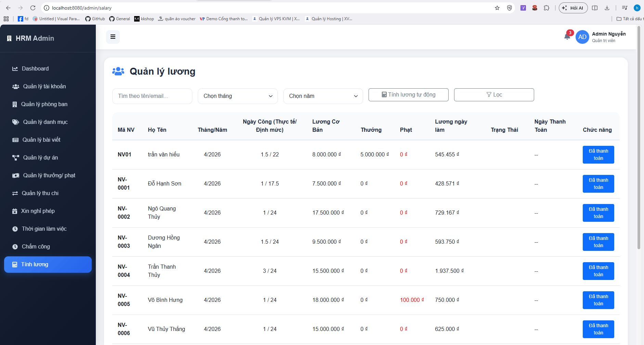Image resolution: width=644 pixels, height=345 pixels.
Task: Click the Chấm công clock icon
Action: (15, 247)
